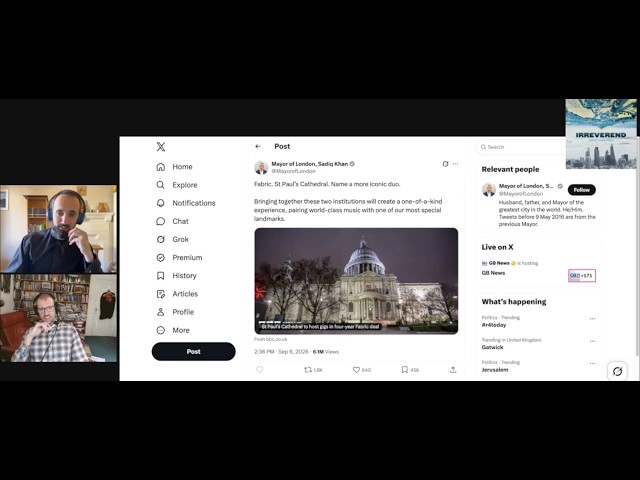
Task: Open three-dot menu next to #r4today
Action: pos(592,318)
